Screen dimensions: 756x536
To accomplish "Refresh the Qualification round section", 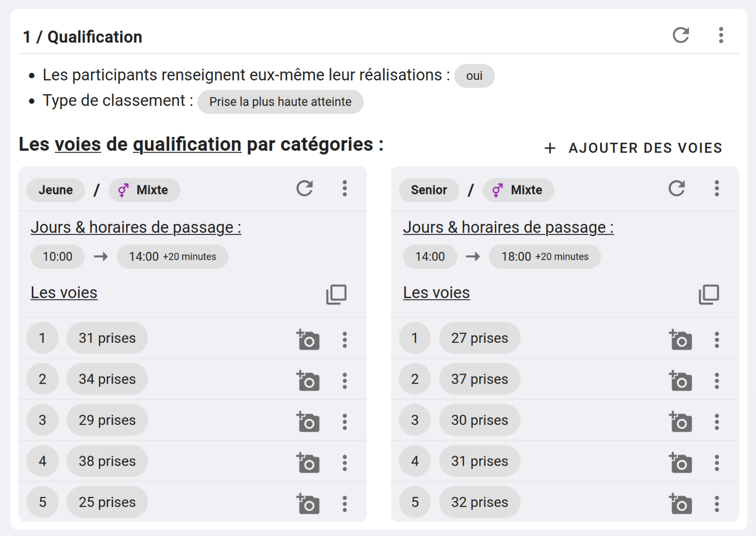I will coord(681,35).
